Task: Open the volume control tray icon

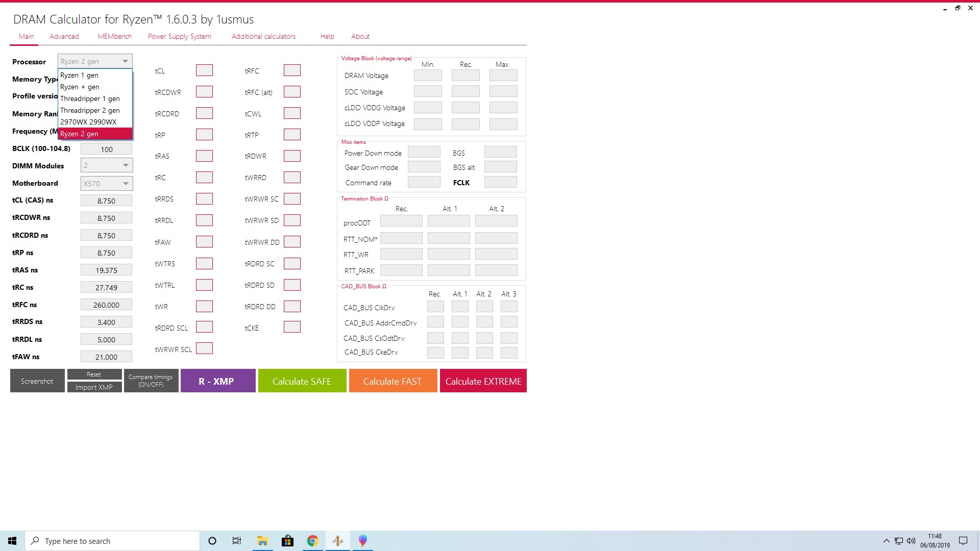Action: tap(911, 541)
